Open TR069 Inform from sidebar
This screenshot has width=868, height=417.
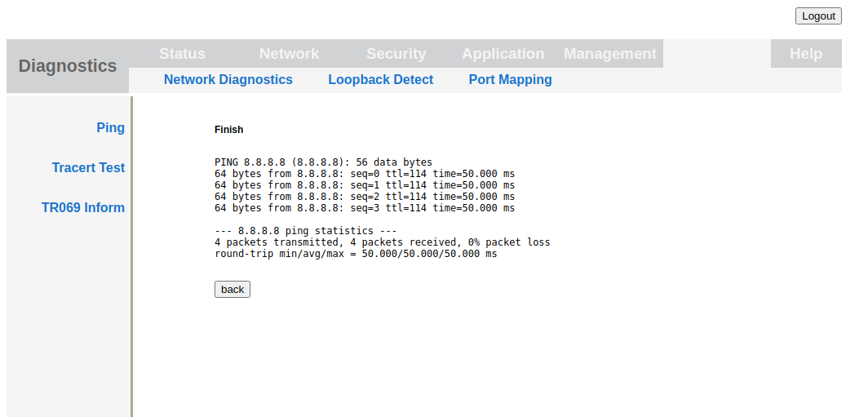point(83,207)
